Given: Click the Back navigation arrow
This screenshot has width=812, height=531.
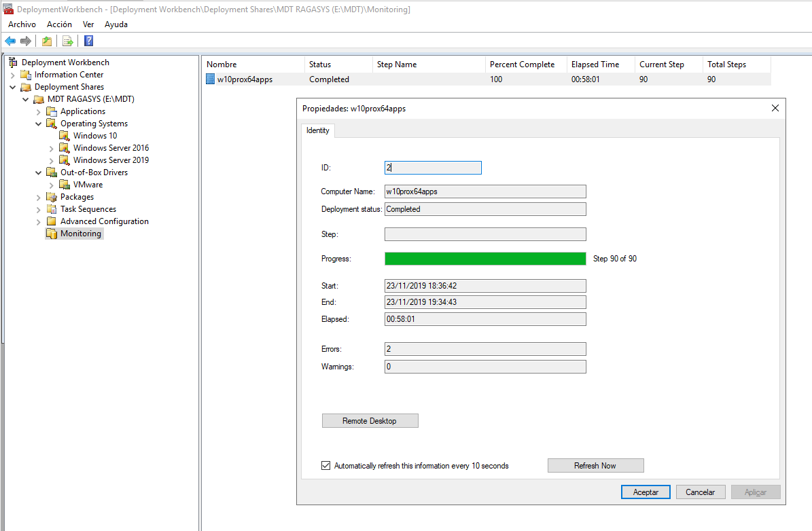Looking at the screenshot, I should 10,41.
